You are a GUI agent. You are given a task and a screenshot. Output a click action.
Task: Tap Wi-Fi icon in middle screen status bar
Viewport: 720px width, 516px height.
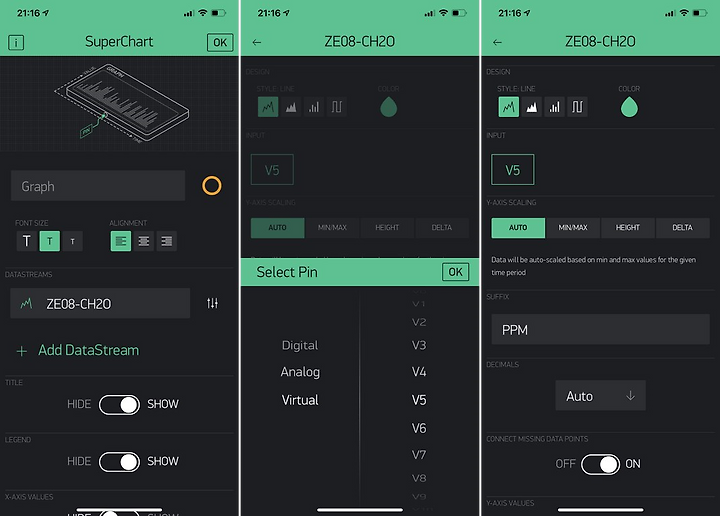443,13
